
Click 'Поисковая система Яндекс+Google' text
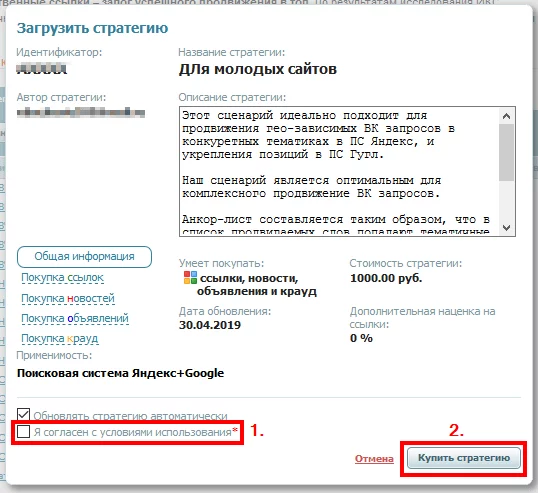click(x=120, y=373)
